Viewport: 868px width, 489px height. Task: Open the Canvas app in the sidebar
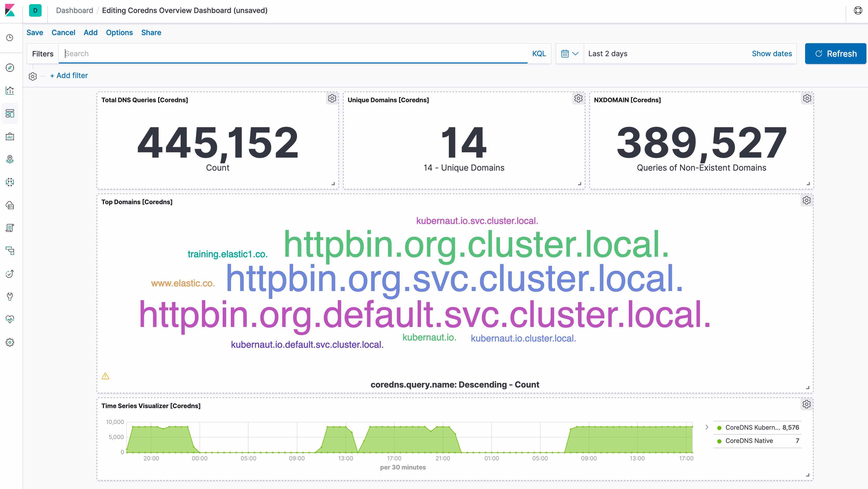(10, 137)
